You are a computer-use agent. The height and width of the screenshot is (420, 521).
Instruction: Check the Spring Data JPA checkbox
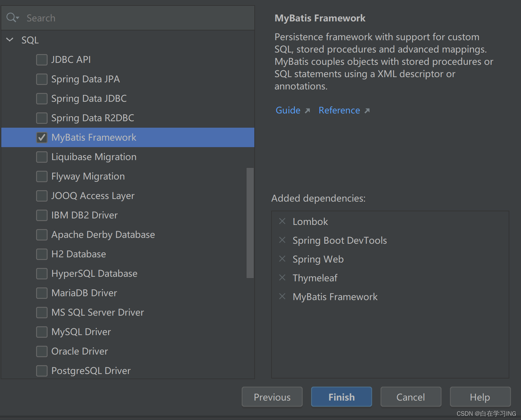[42, 79]
